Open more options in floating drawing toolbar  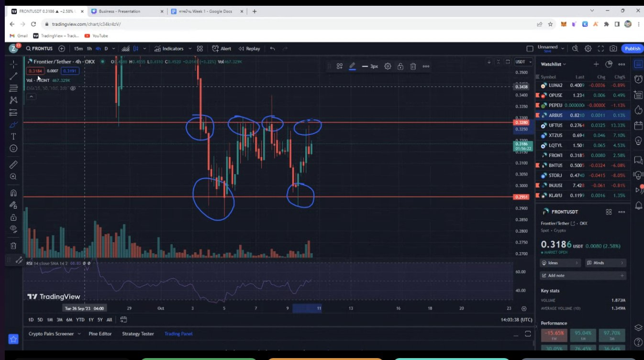426,66
